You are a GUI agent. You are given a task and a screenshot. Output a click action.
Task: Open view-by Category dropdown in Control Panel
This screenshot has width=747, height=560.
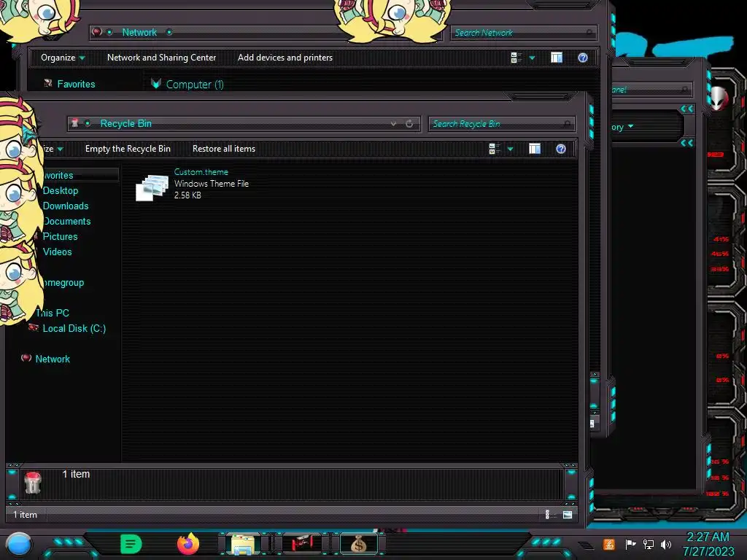[x=623, y=127]
